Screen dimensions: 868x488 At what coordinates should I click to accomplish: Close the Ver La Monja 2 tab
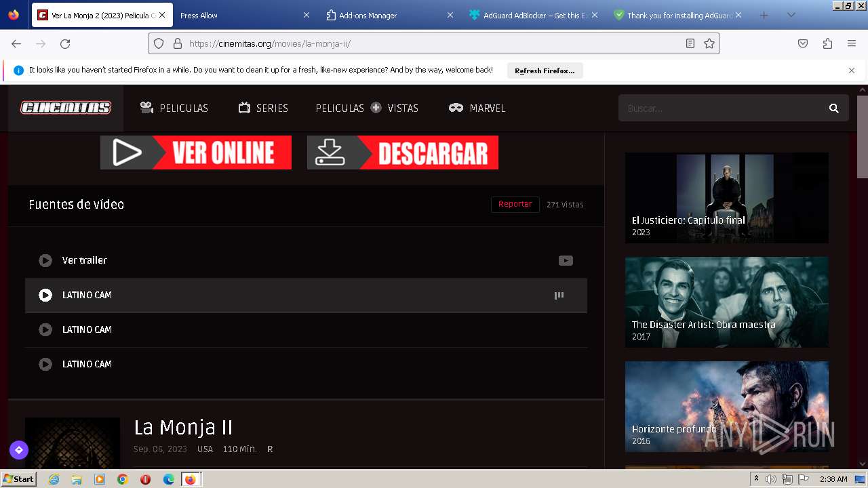162,15
